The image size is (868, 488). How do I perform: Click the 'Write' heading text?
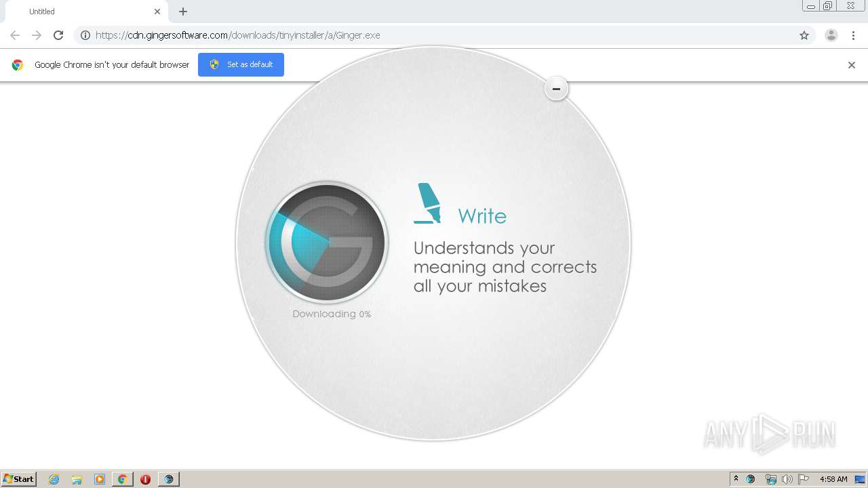click(482, 216)
